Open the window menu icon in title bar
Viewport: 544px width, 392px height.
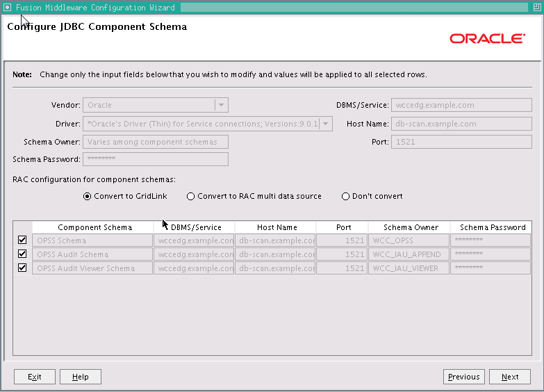pyautogui.click(x=7, y=7)
